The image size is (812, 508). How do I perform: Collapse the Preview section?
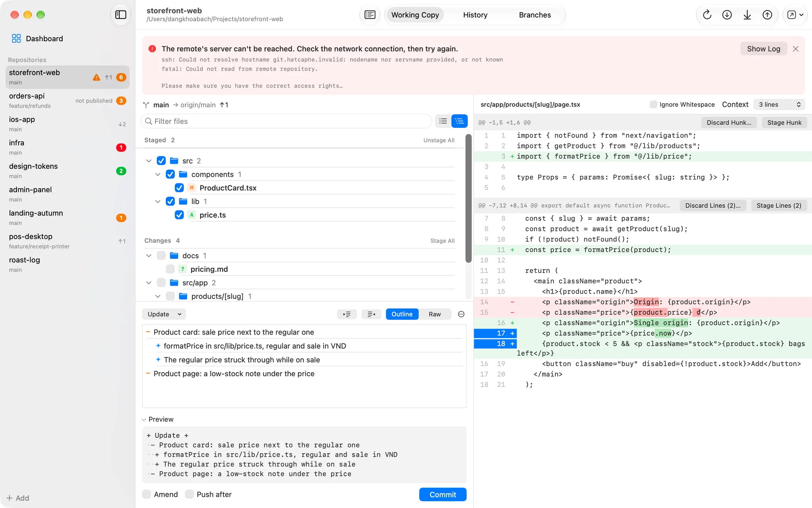click(144, 419)
